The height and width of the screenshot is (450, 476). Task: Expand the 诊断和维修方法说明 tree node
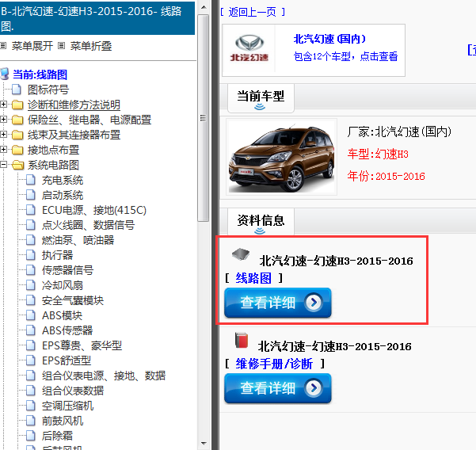(3, 105)
